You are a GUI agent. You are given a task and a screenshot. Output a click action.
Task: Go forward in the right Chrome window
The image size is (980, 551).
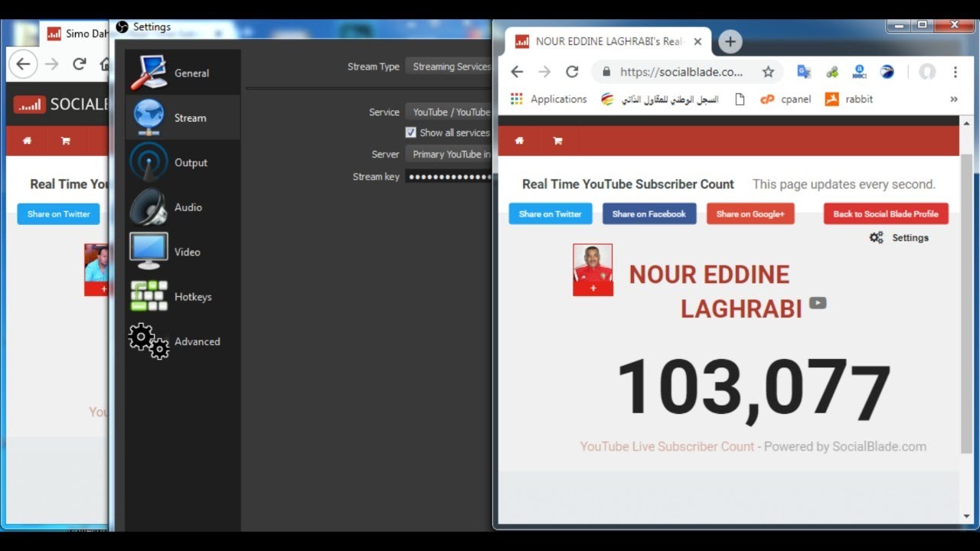point(544,72)
